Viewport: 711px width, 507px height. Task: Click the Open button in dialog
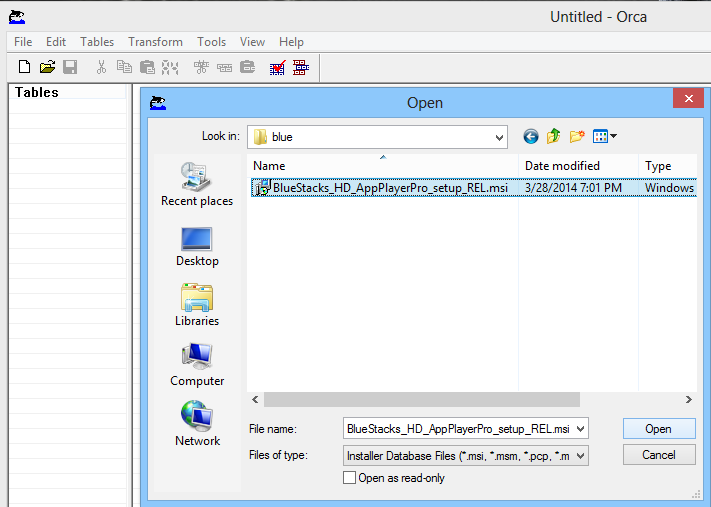[x=659, y=429]
